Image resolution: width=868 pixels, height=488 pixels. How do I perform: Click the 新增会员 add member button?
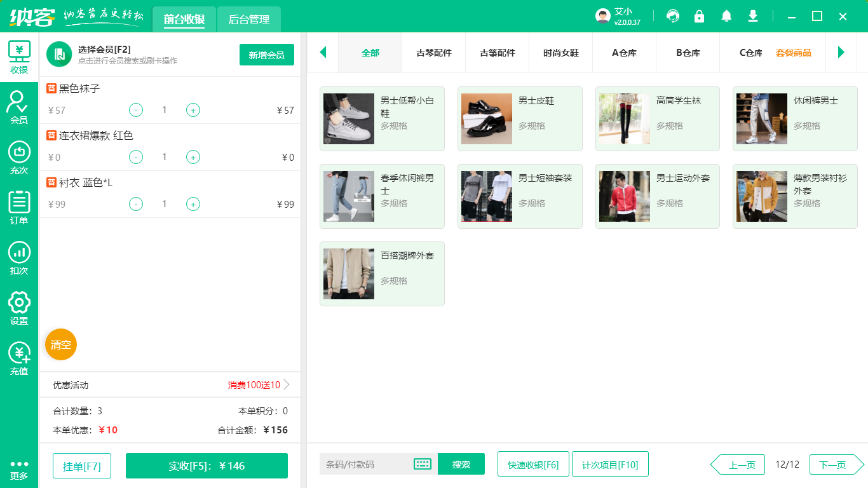266,55
